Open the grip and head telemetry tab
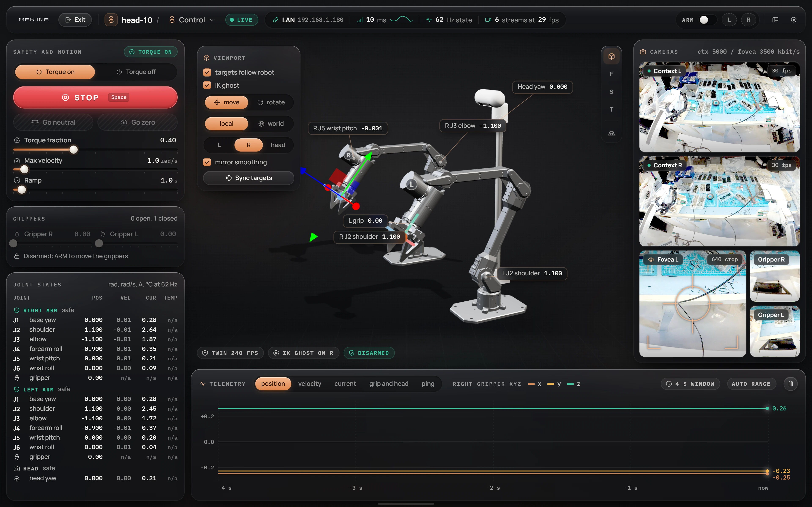 (388, 384)
